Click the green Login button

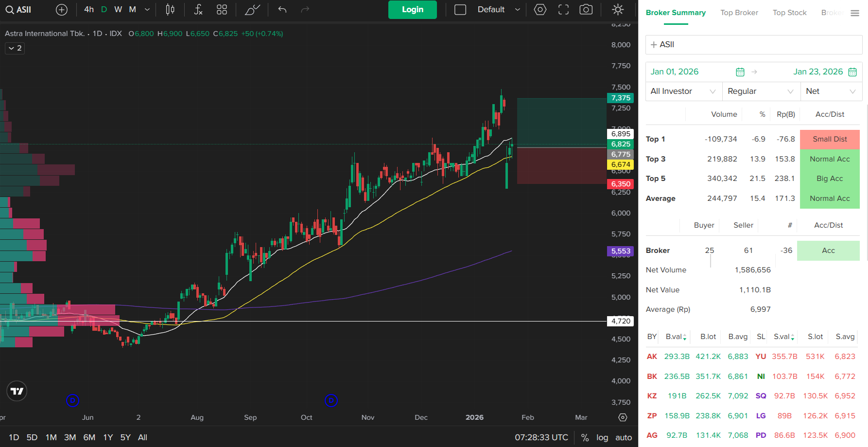pyautogui.click(x=412, y=10)
